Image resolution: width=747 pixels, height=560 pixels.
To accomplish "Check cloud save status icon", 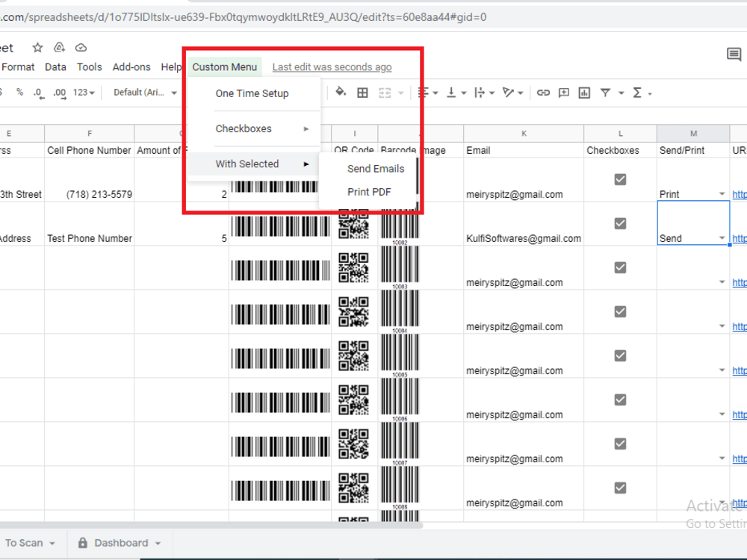I will pos(81,48).
